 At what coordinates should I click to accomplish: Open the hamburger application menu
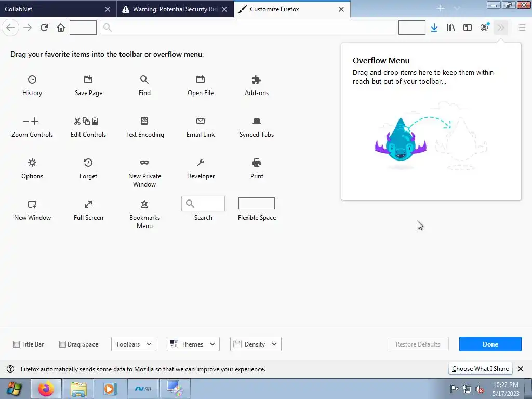[x=522, y=28]
